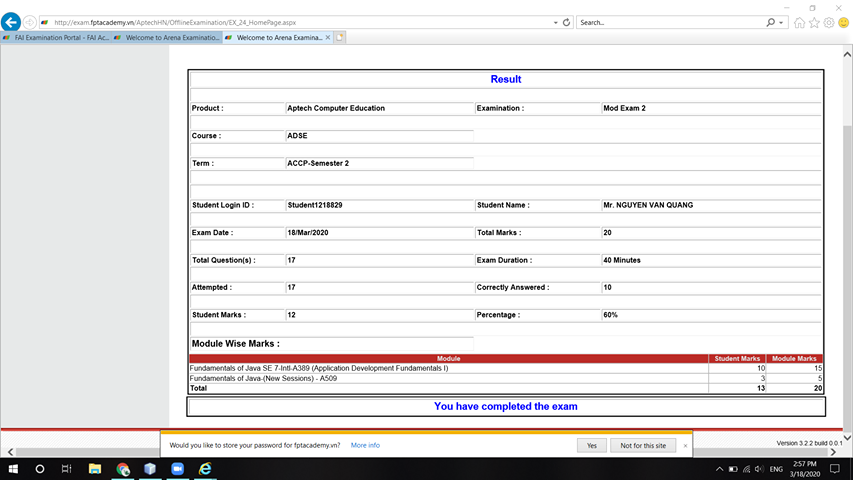Click the Term value ACCP-Semester 2
853x480 pixels.
click(318, 163)
